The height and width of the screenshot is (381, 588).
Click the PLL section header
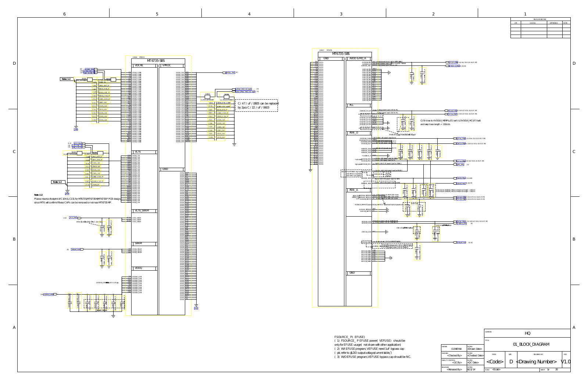351,105
